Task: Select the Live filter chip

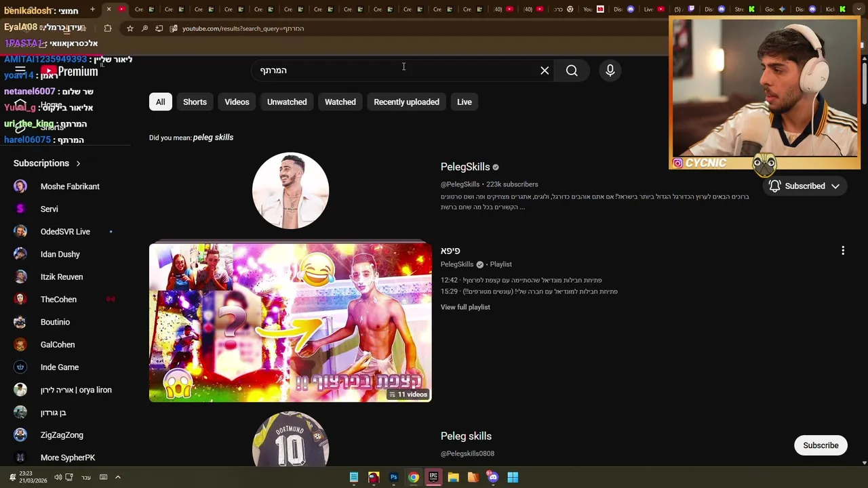Action: click(465, 102)
